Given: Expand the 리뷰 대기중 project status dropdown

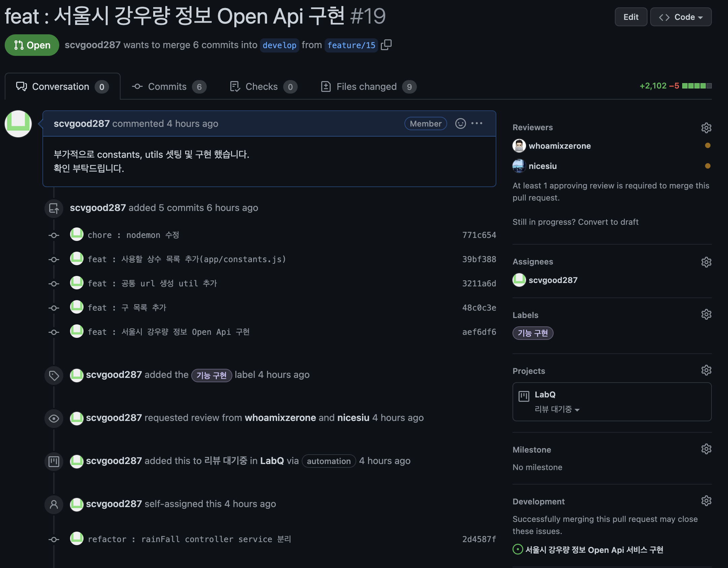Looking at the screenshot, I should (x=557, y=409).
